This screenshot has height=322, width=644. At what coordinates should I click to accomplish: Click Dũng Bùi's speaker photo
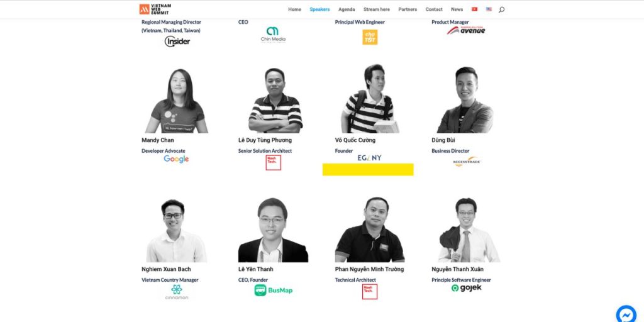[465, 100]
